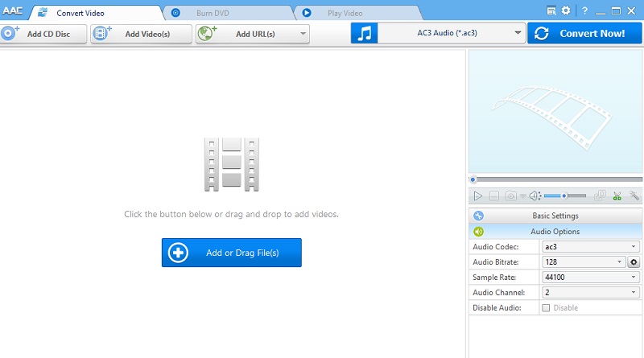Open the task list icon in title bar
This screenshot has width=644, height=358.
551,10
